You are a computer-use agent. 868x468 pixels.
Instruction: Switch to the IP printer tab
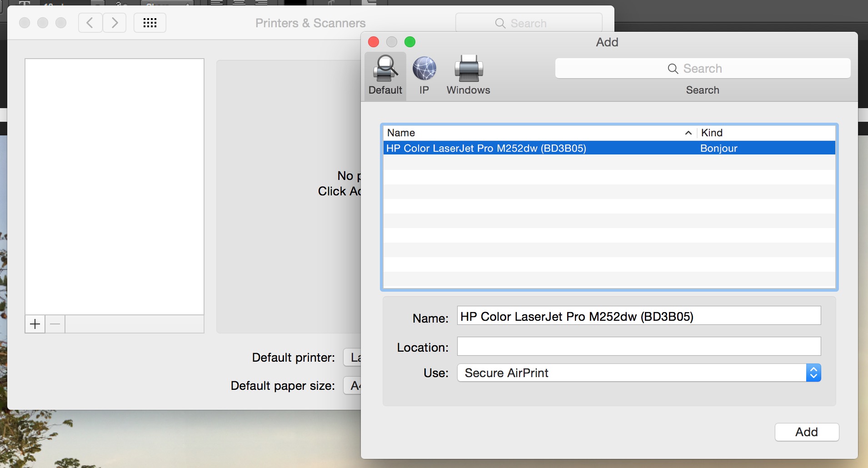coord(424,75)
